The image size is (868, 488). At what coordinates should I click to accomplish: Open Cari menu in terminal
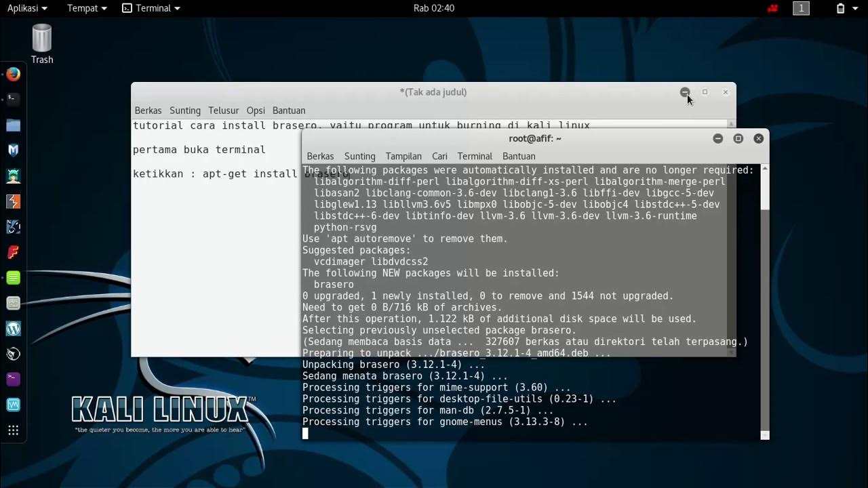[x=439, y=156]
